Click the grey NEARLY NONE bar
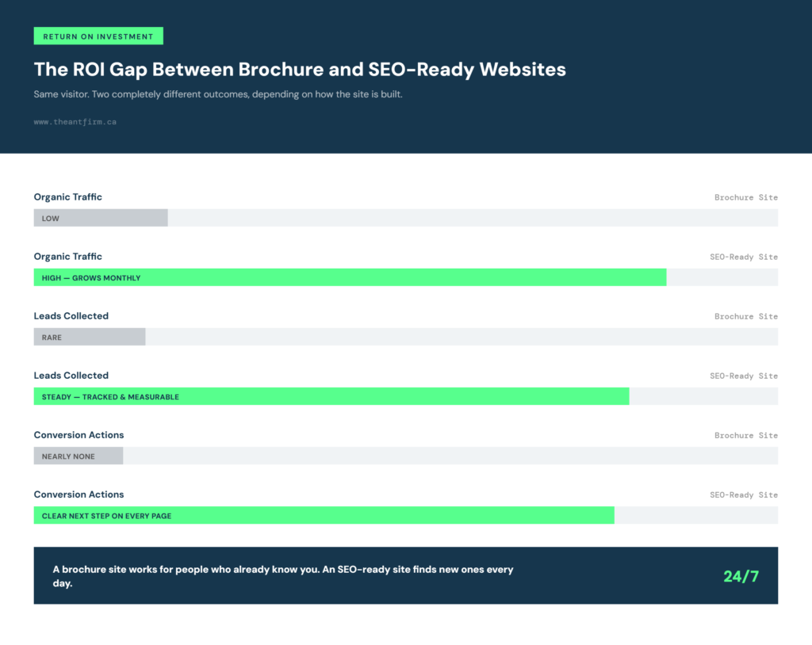The width and height of the screenshot is (812, 645). [79, 456]
